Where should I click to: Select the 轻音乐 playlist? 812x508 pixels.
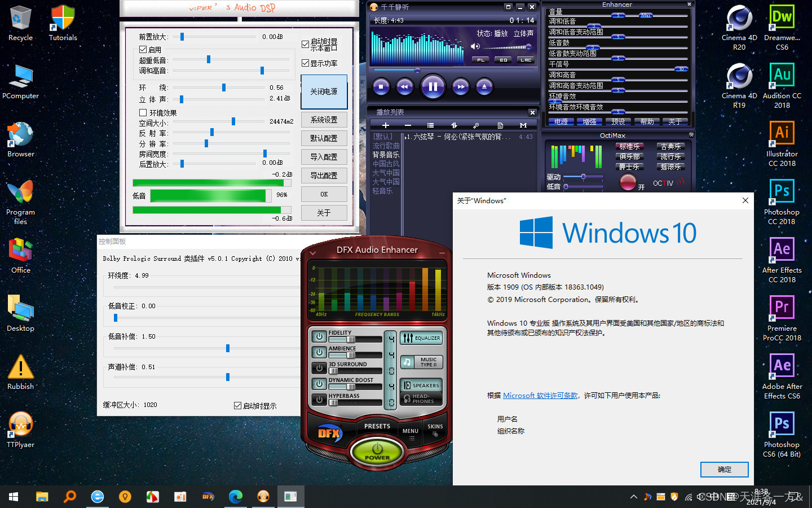point(383,191)
